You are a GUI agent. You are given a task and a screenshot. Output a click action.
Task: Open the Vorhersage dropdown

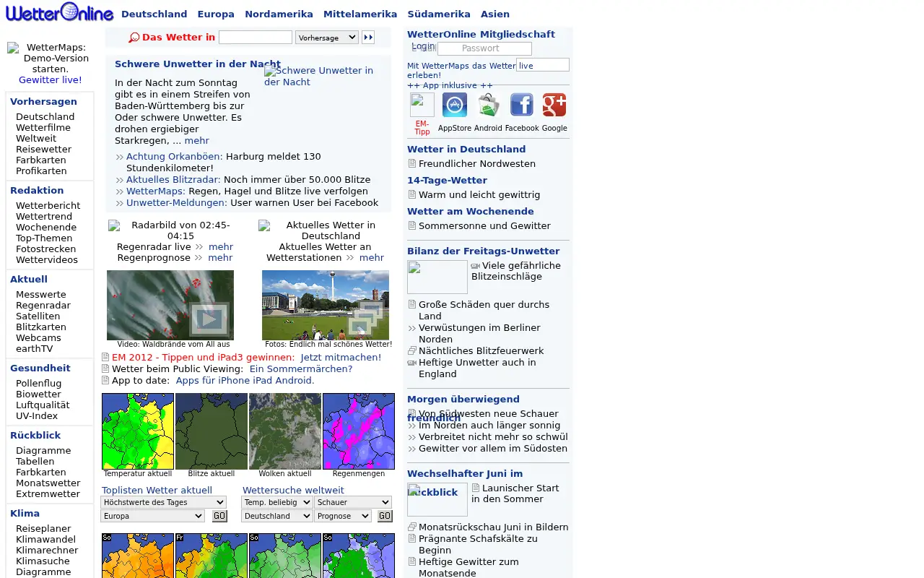[327, 38]
